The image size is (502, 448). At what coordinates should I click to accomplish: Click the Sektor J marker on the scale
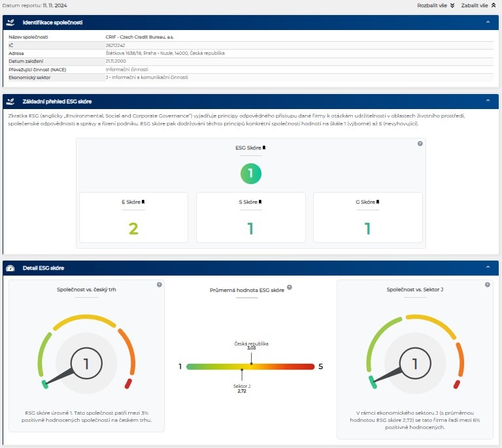(242, 371)
